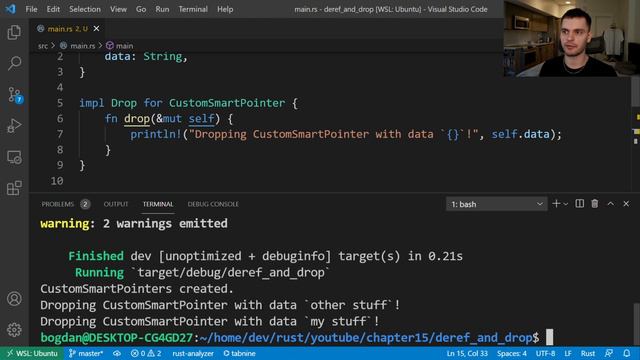Create a new terminal with plus icon
The image size is (640, 360).
pos(556,204)
